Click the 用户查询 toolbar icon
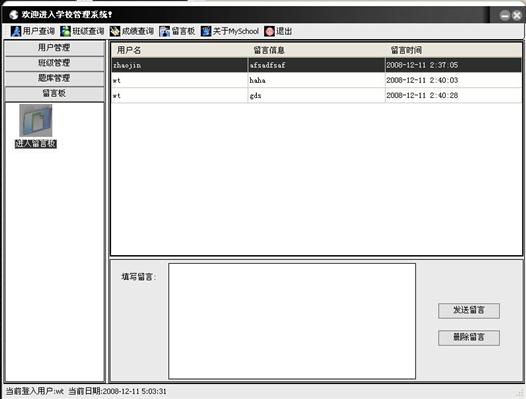526x399 pixels. click(x=15, y=31)
